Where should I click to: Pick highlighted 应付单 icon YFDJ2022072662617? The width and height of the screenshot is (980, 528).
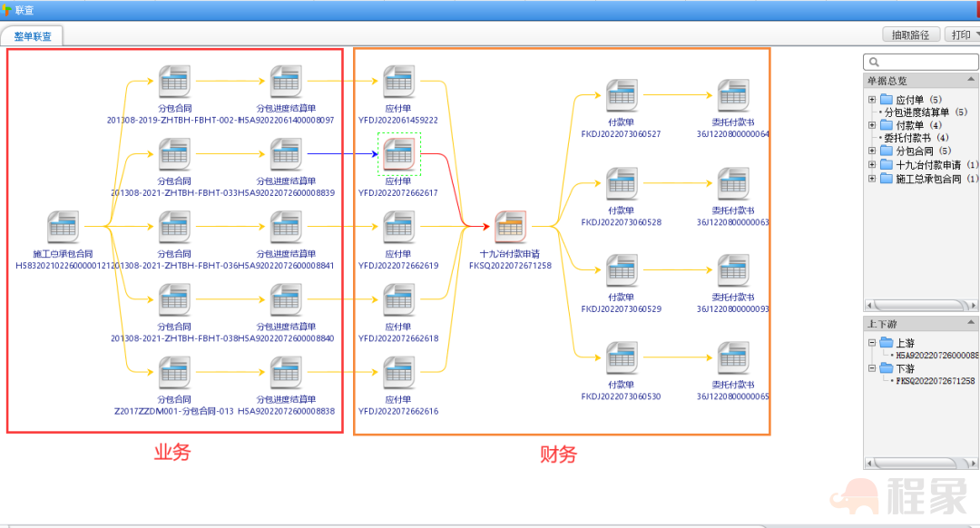(398, 154)
